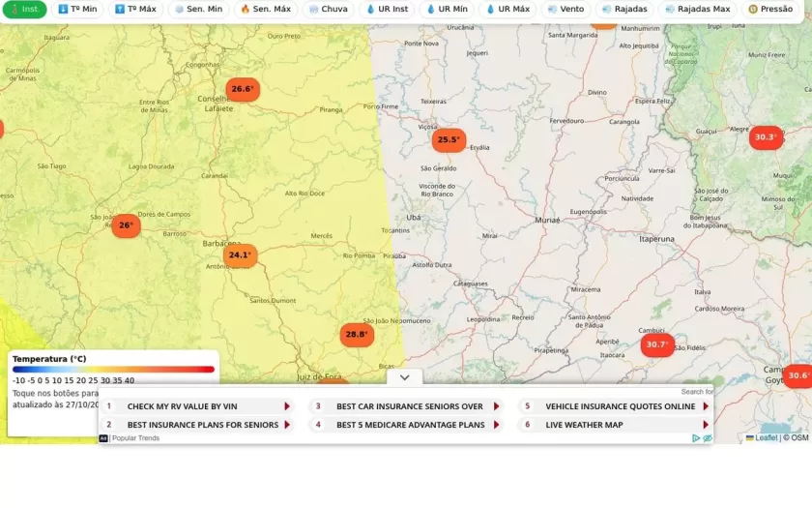Click the Ubá city label on map

(x=414, y=217)
